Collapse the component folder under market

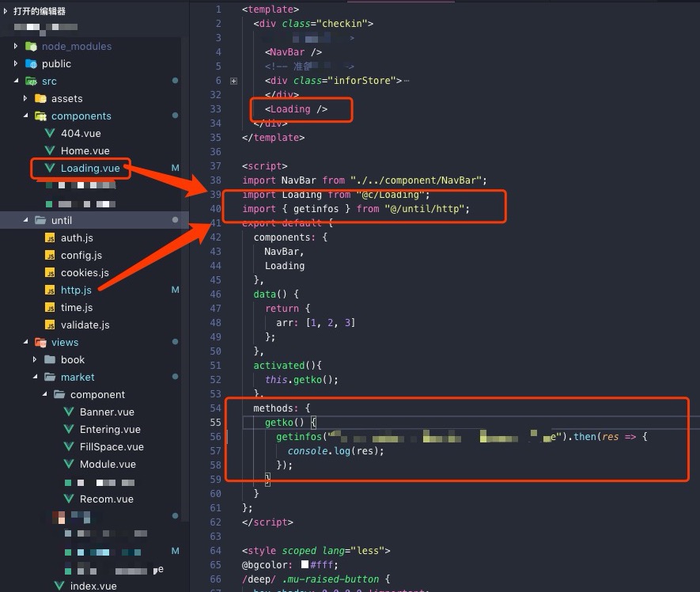[44, 394]
